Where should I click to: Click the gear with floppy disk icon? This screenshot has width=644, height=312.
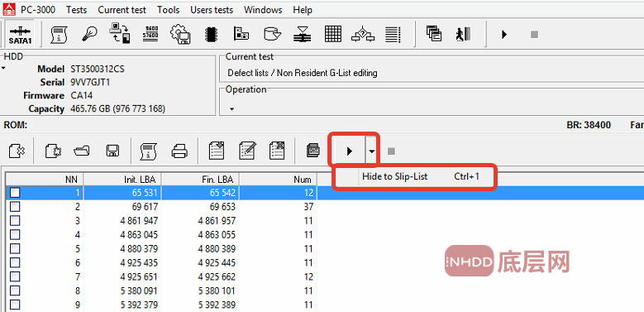pyautogui.click(x=180, y=35)
